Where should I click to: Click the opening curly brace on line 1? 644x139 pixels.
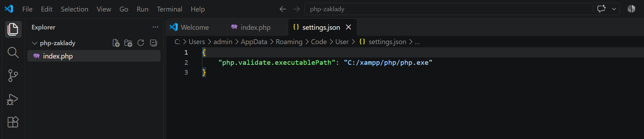(204, 53)
